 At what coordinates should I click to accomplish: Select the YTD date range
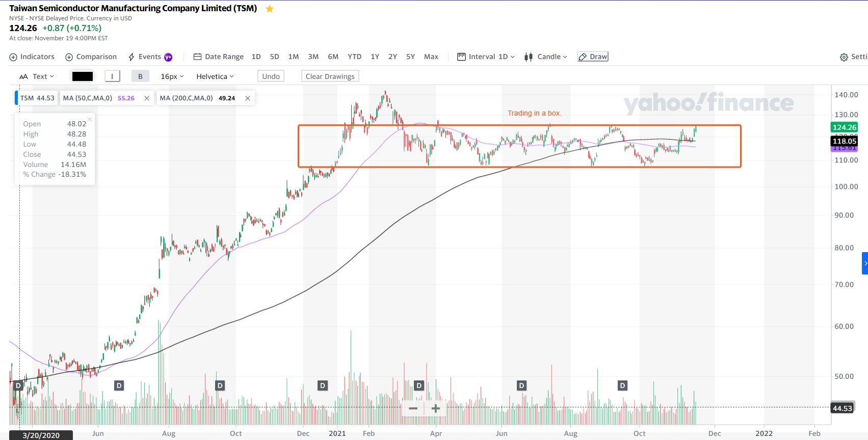point(354,57)
